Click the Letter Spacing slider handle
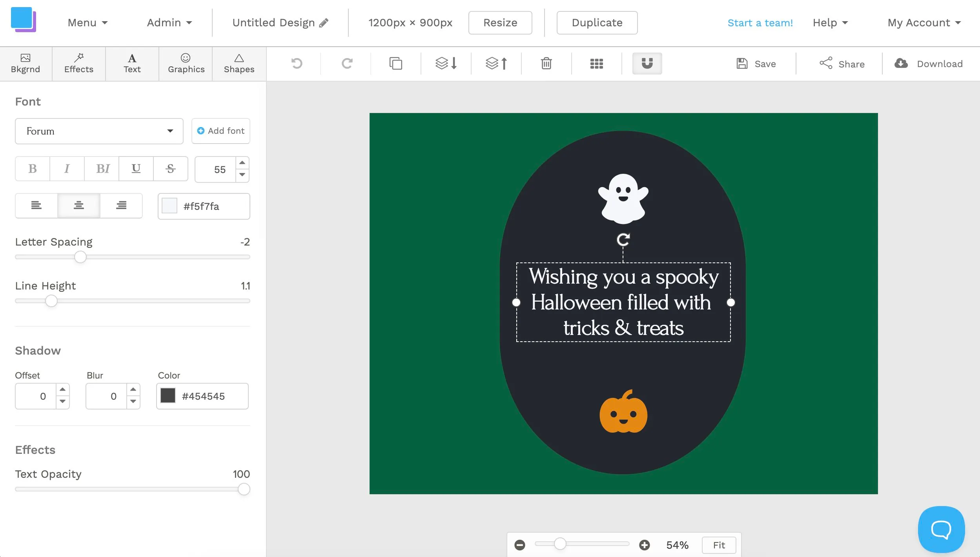Screen dimensions: 980x557 pyautogui.click(x=80, y=257)
